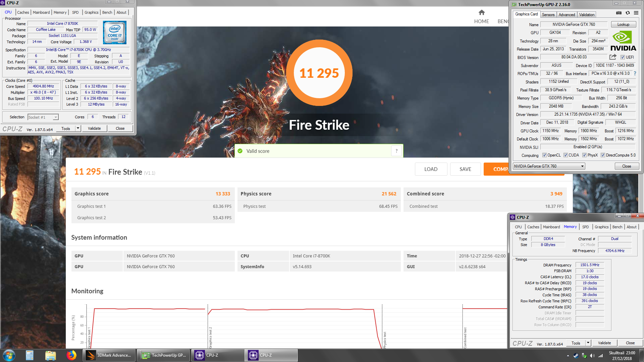
Task: Open Bench tab in CPU-Z CPU window
Action: [107, 12]
